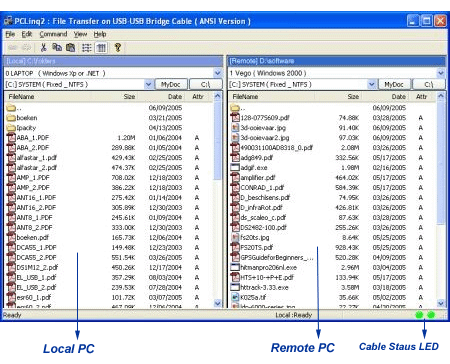Sort local pane by Date header

pyautogui.click(x=175, y=97)
